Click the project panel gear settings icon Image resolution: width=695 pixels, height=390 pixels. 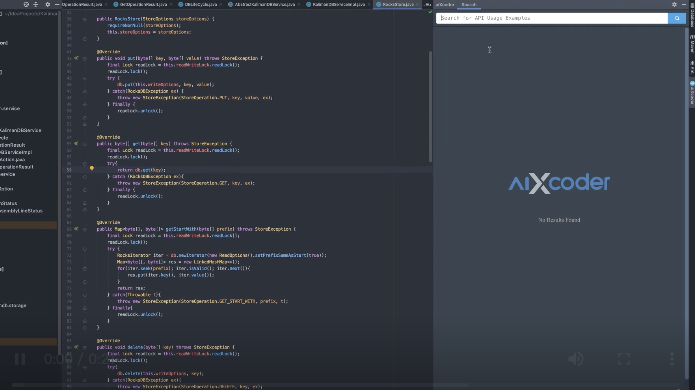[x=47, y=4]
